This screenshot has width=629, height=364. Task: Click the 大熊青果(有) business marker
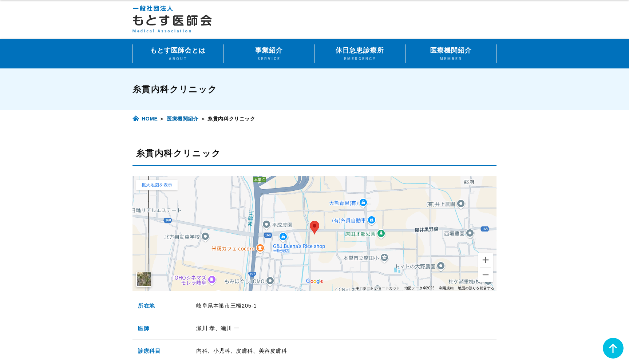pos(363,203)
